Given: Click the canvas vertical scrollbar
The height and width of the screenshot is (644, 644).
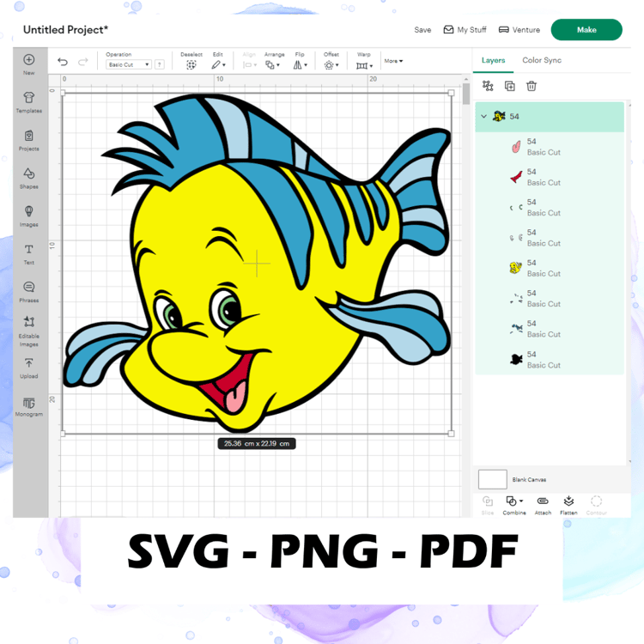Looking at the screenshot, I should pyautogui.click(x=465, y=94).
